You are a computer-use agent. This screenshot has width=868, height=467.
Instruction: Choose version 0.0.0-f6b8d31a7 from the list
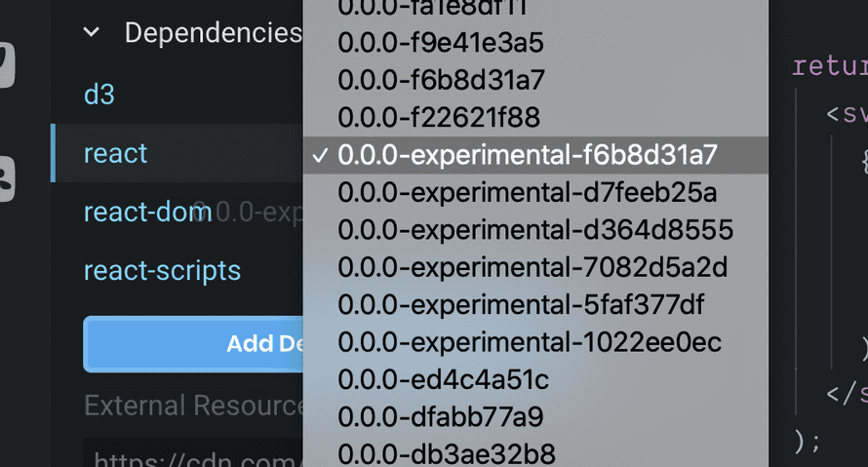pos(441,80)
